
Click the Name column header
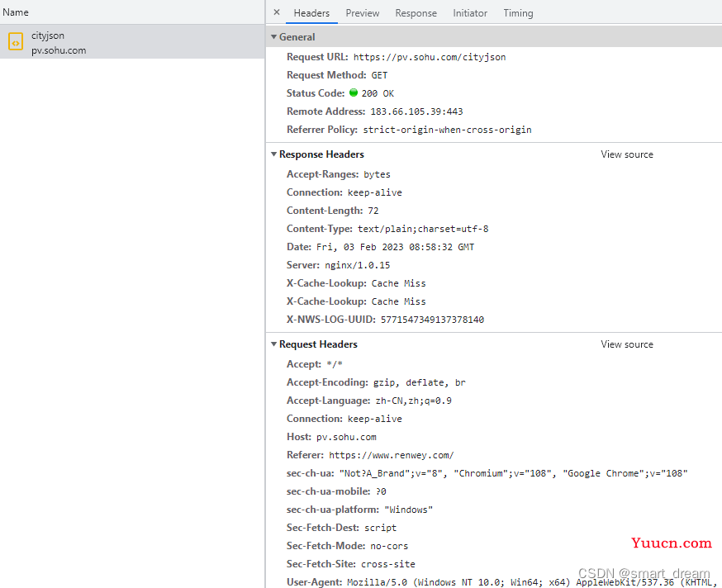16,12
